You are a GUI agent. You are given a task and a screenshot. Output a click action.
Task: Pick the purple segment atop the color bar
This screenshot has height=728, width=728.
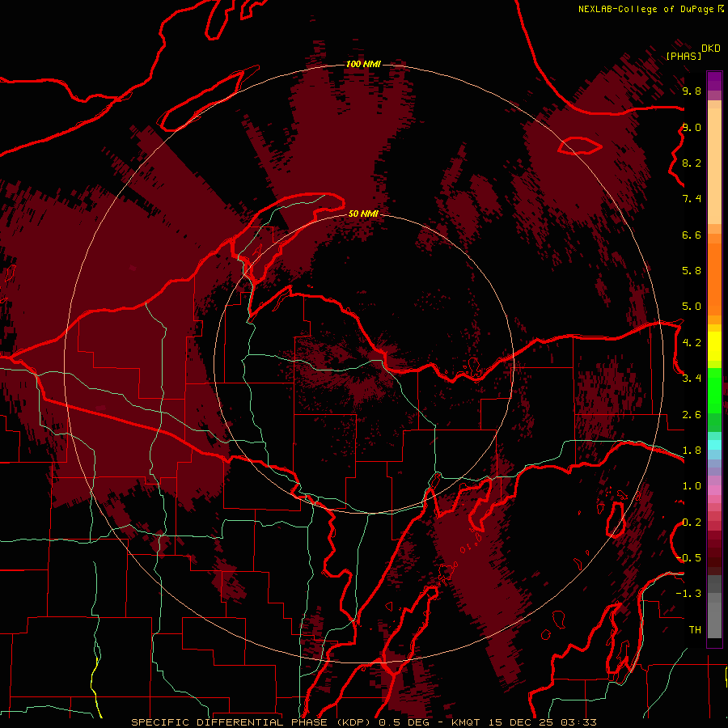714,81
